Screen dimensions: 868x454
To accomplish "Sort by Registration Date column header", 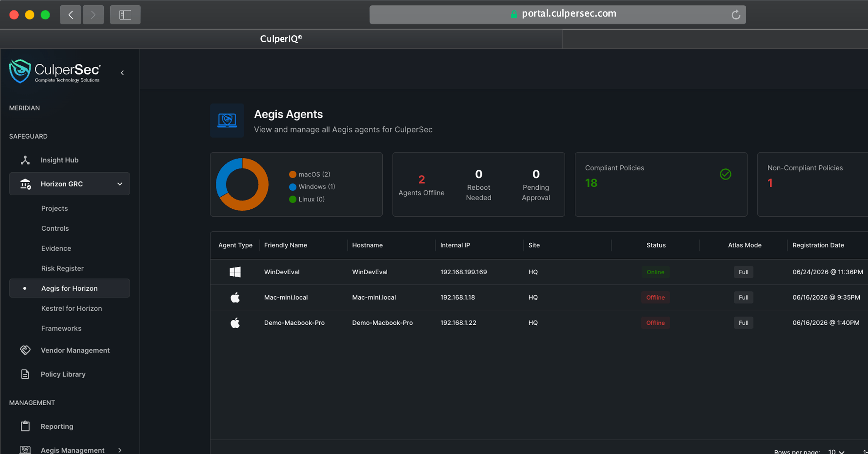I will (x=818, y=245).
